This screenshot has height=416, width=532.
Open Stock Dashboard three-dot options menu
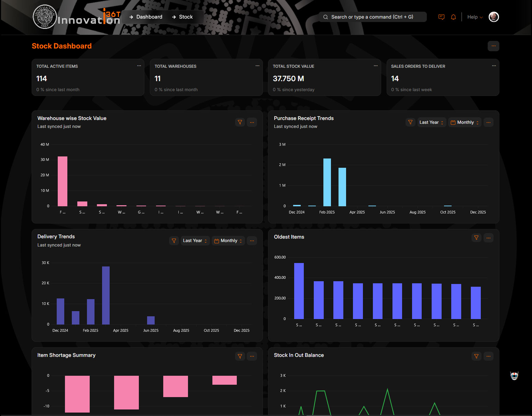[493, 46]
